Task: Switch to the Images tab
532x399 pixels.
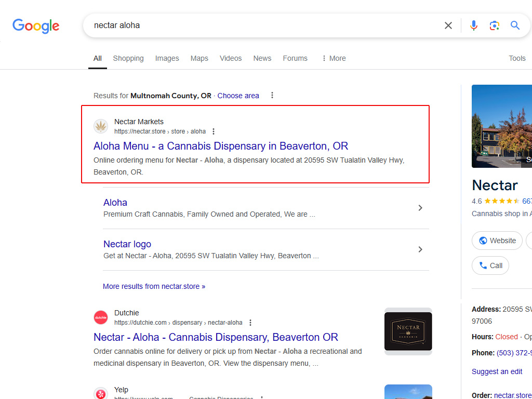Action: point(167,58)
